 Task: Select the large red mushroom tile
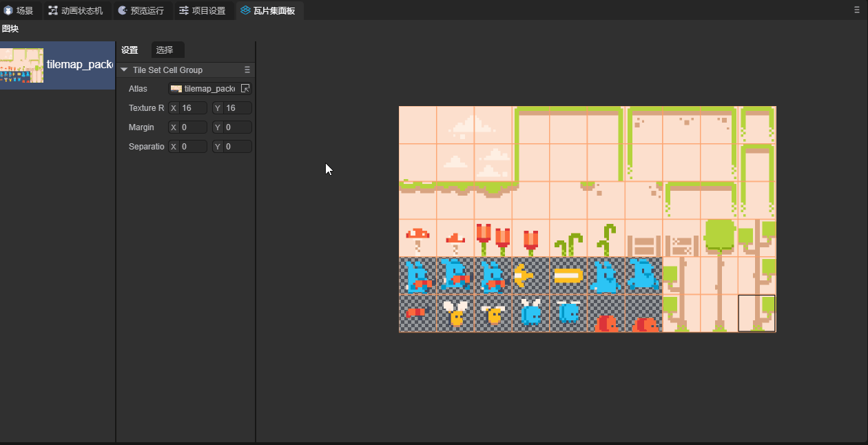tap(417, 238)
